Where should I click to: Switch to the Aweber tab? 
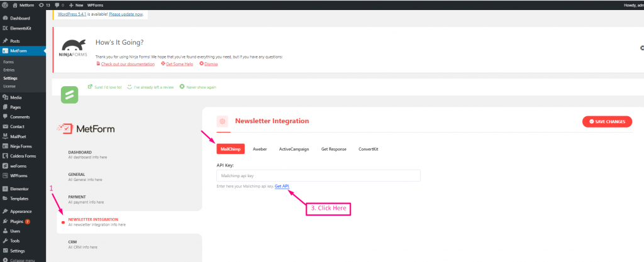point(260,150)
